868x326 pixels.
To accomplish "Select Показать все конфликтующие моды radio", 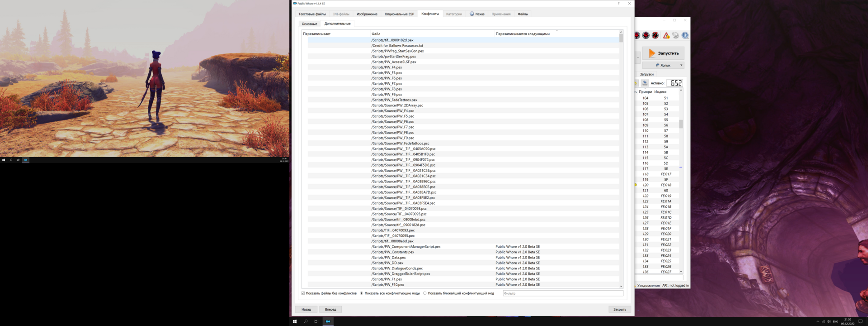I will [x=390, y=293].
